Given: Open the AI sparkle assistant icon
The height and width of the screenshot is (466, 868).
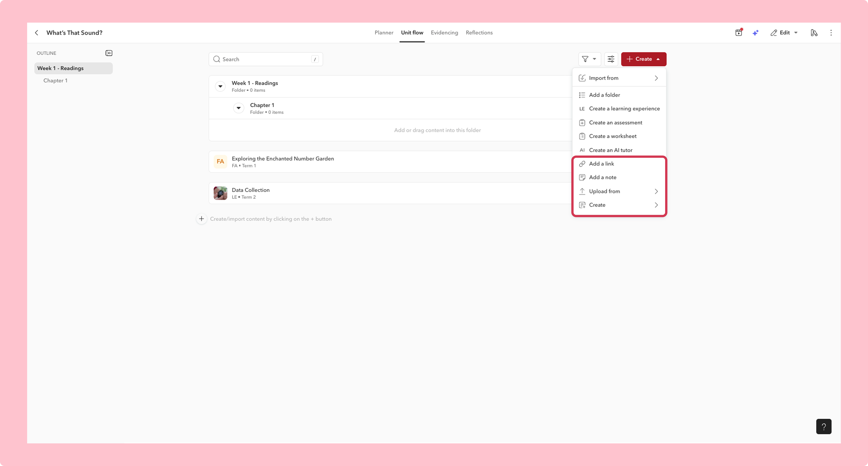Looking at the screenshot, I should pyautogui.click(x=755, y=33).
